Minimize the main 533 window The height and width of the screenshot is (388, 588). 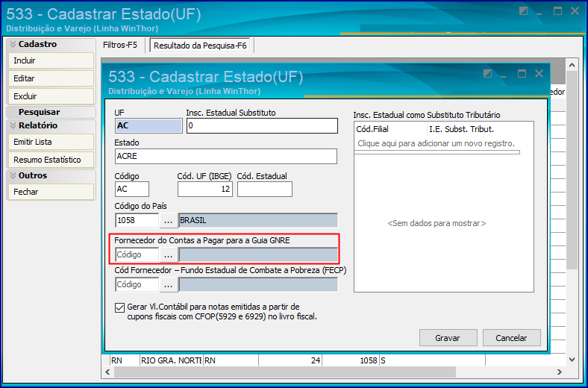tap(539, 13)
